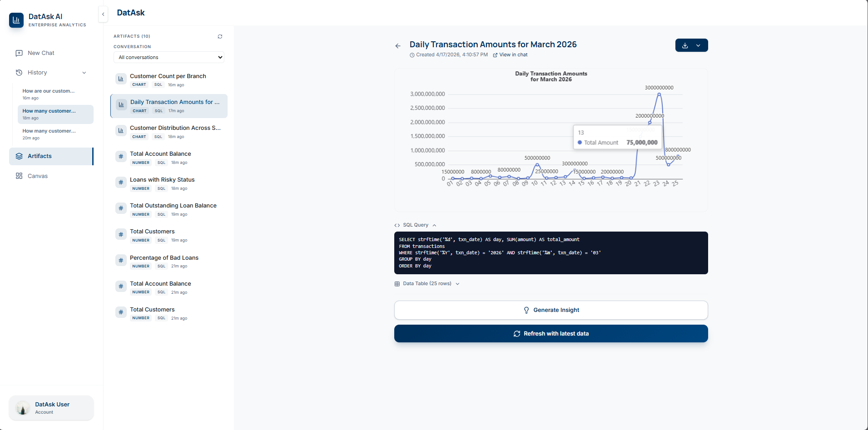
Task: Open the History menu item
Action: (x=51, y=73)
